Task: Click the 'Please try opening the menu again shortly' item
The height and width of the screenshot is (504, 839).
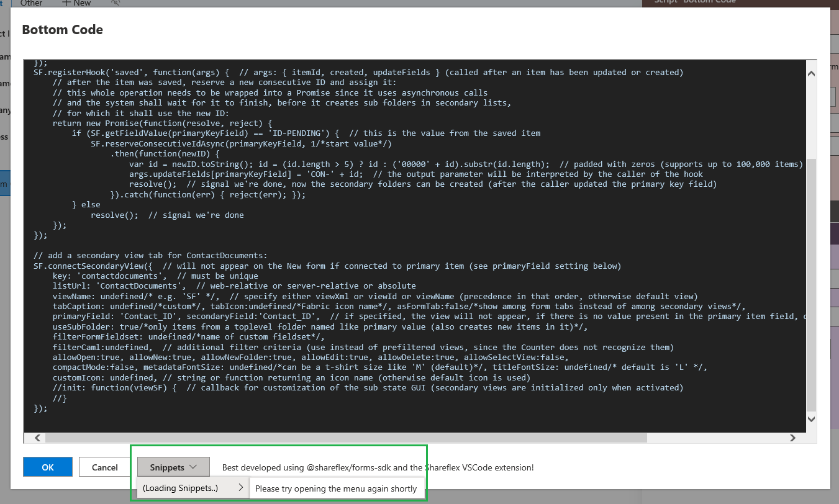Action: pos(336,488)
